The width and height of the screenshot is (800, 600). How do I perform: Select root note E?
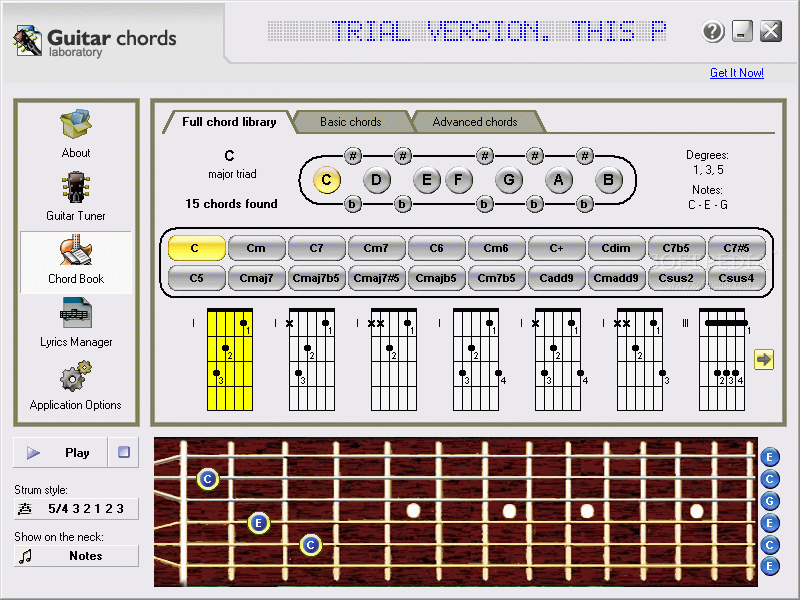[x=427, y=180]
